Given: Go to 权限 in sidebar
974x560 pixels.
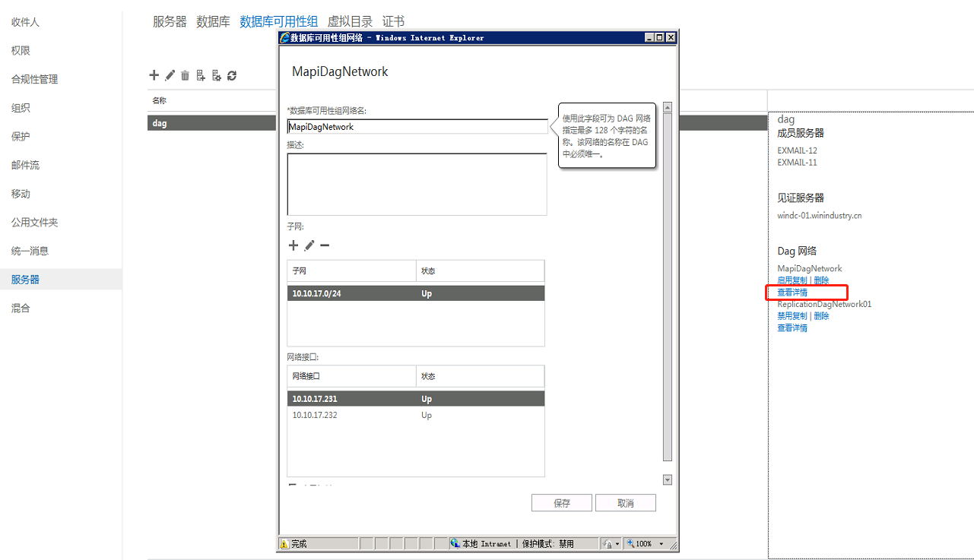Looking at the screenshot, I should (21, 51).
